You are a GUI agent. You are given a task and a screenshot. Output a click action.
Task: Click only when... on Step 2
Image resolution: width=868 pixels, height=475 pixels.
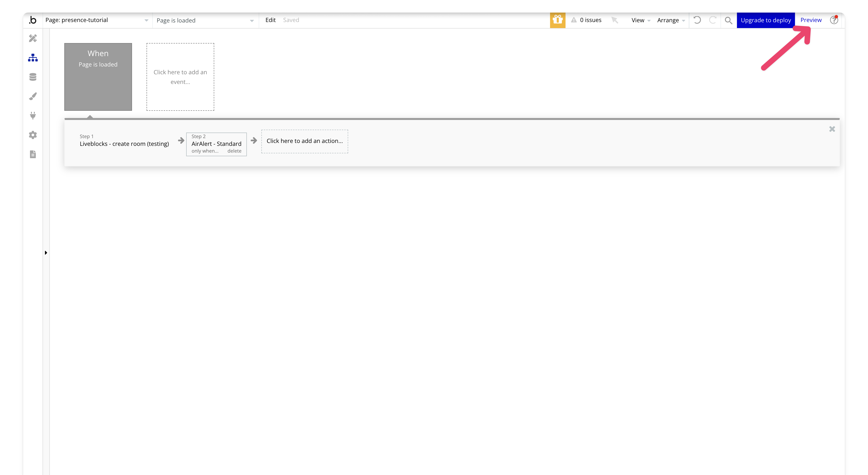(205, 151)
